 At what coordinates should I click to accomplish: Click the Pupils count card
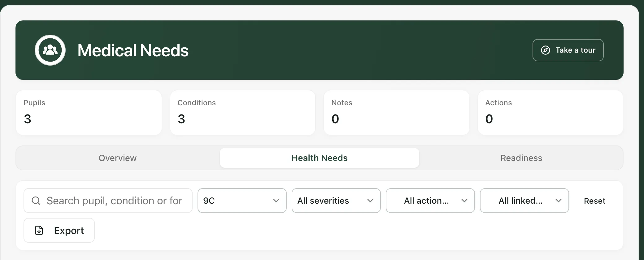pyautogui.click(x=89, y=113)
